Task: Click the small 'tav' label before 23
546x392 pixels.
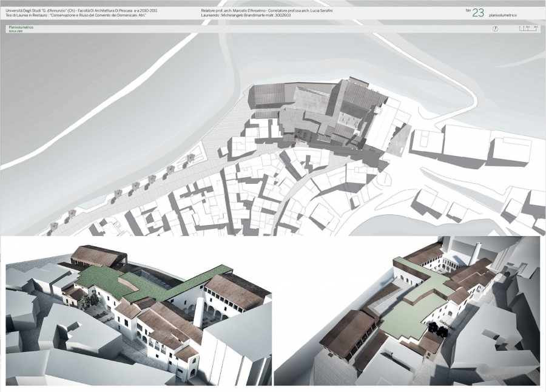Action: point(467,10)
